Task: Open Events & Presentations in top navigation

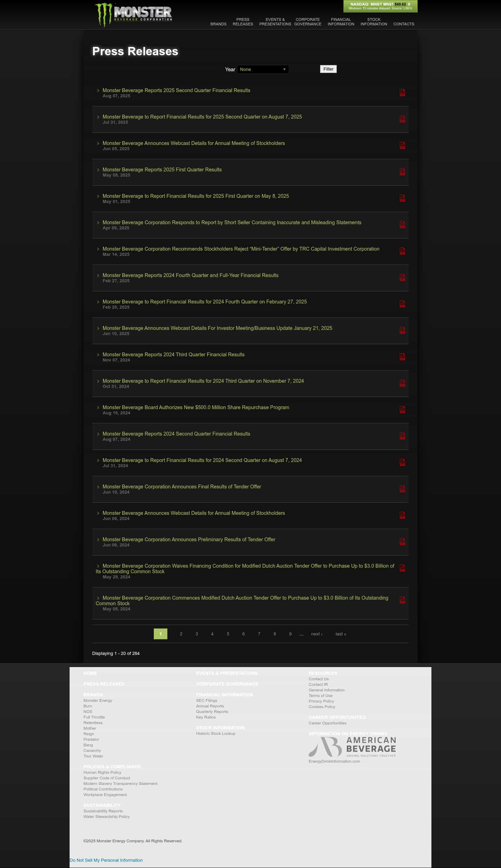Action: tap(275, 22)
